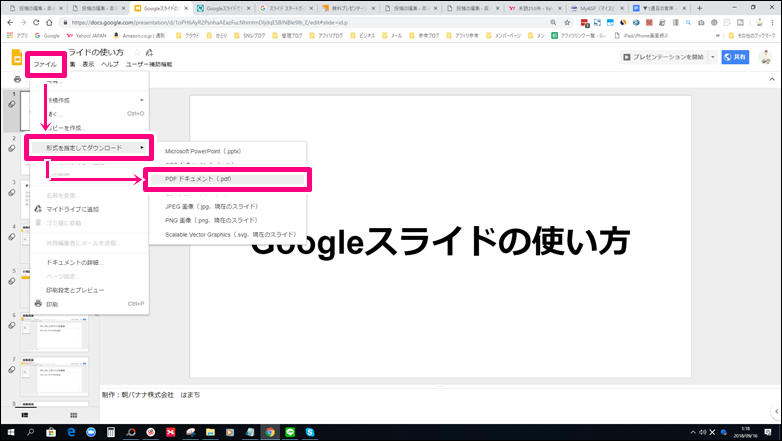Select slide 6 thumbnail
The width and height of the screenshot is (782, 441).
[54, 334]
